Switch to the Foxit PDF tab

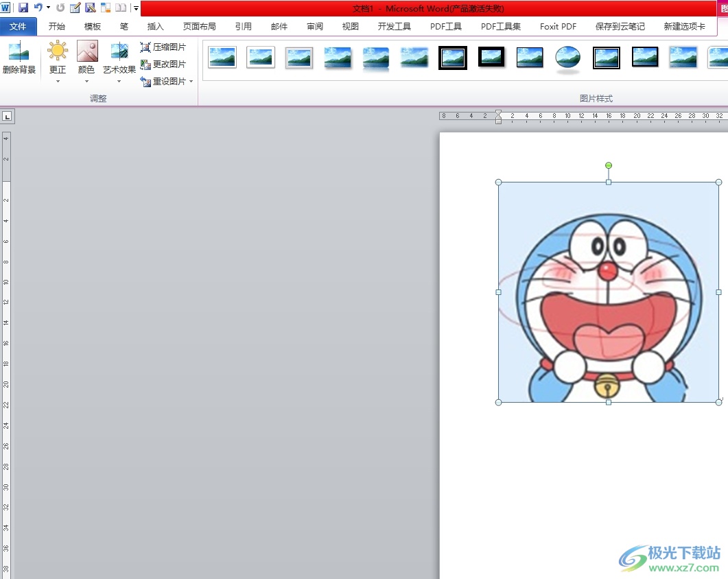pyautogui.click(x=558, y=27)
